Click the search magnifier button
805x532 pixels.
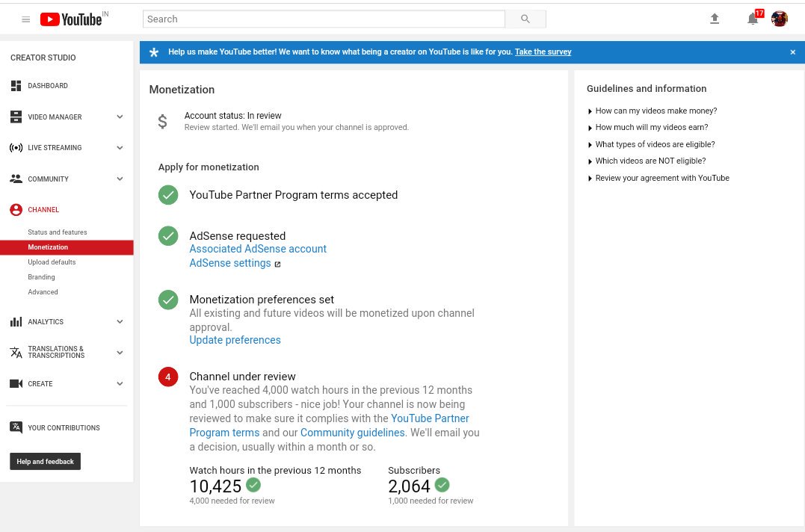coord(525,19)
